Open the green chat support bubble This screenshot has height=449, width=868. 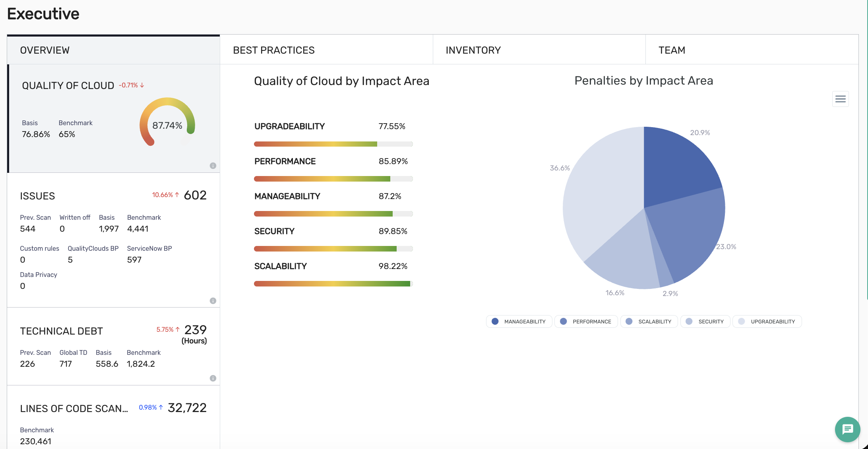pyautogui.click(x=847, y=429)
